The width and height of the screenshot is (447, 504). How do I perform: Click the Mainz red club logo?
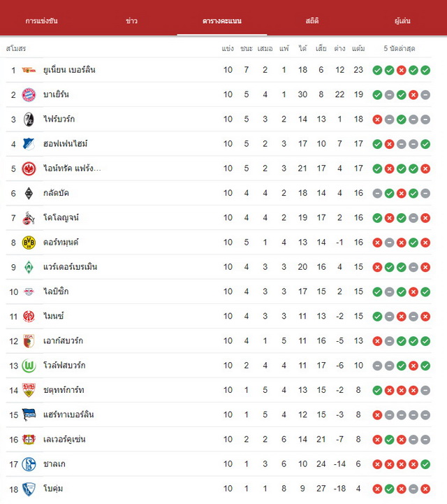click(x=29, y=316)
